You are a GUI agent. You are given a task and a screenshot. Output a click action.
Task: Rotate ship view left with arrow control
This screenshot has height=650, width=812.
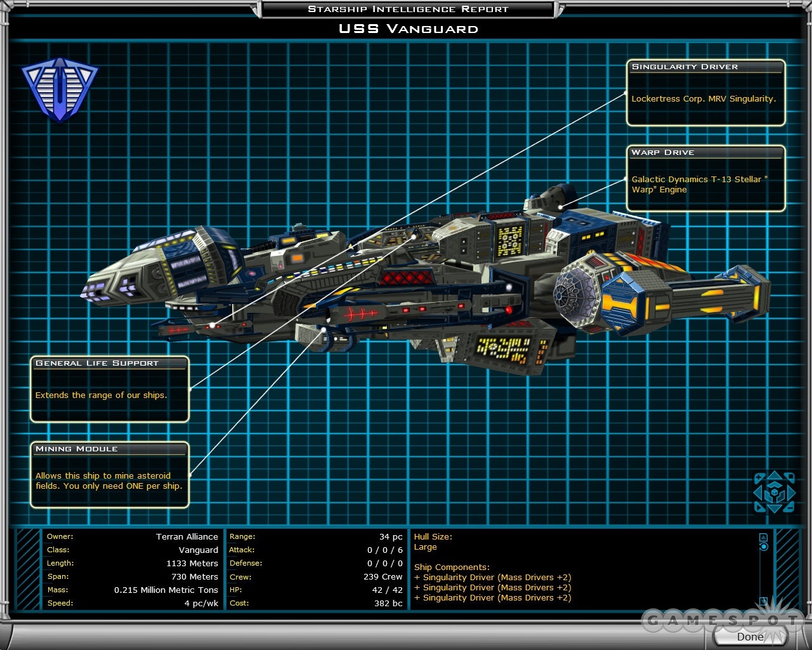click(758, 493)
